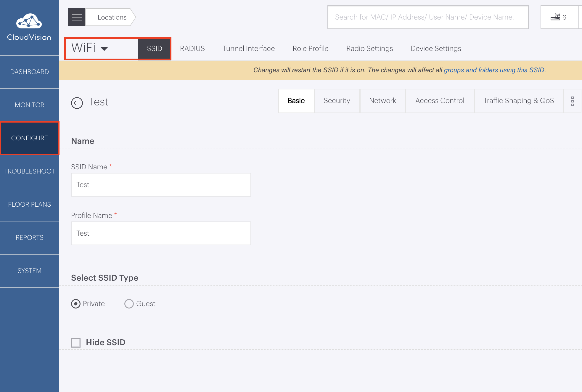Click the Locations breadcrumb
Image resolution: width=582 pixels, height=392 pixels.
[111, 17]
